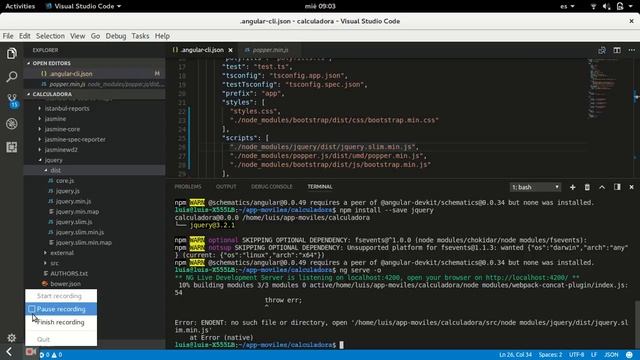Open the Debug view in the activity bar
The width and height of the screenshot is (640, 360).
point(12,124)
